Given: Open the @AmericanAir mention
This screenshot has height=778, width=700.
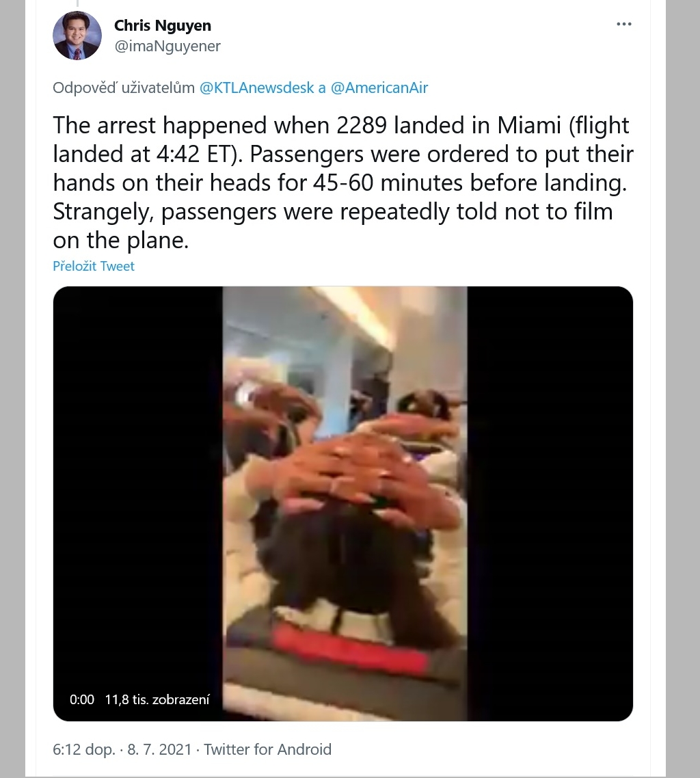Looking at the screenshot, I should (379, 88).
